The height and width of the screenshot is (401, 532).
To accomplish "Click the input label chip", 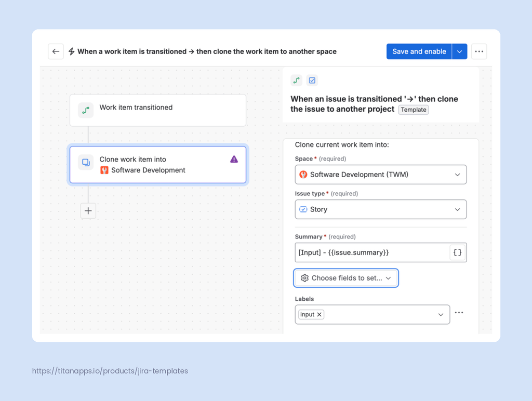I will pyautogui.click(x=311, y=314).
